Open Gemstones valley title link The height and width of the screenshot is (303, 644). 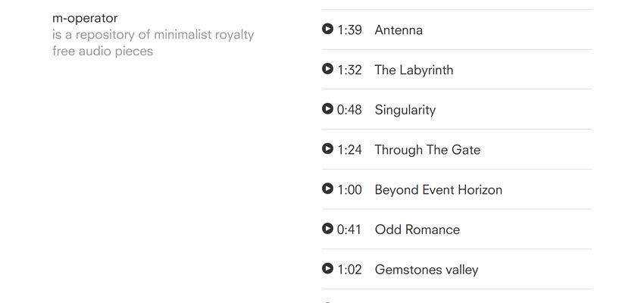(x=426, y=270)
